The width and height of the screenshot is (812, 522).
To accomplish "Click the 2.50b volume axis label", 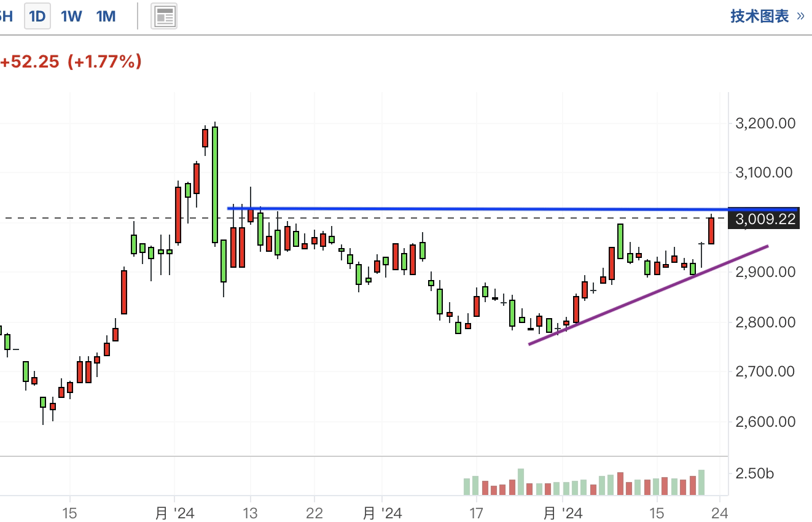I will (755, 473).
